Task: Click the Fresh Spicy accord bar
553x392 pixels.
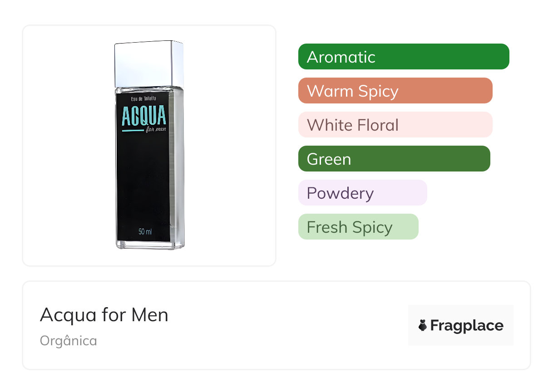Action: (358, 227)
